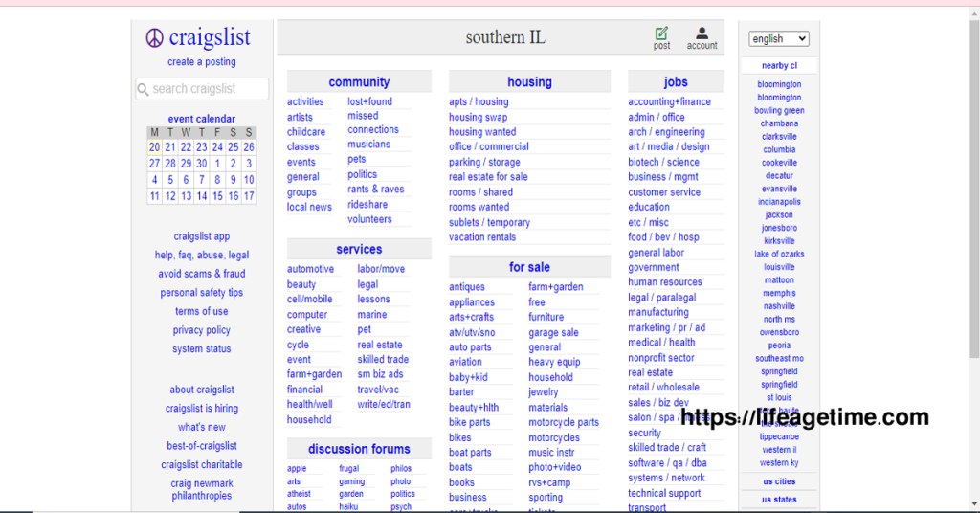Open the volunteers link
Image resolution: width=980 pixels, height=513 pixels.
pos(369,219)
